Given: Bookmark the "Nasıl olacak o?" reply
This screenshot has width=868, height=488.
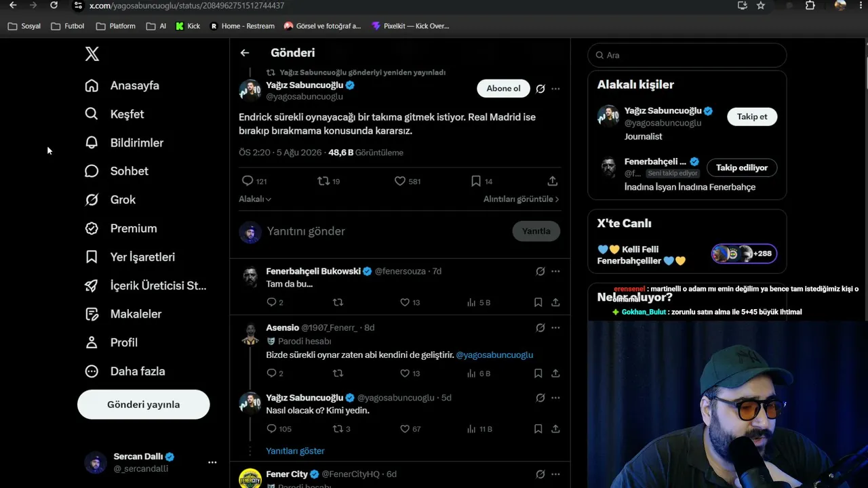Looking at the screenshot, I should pos(538,429).
